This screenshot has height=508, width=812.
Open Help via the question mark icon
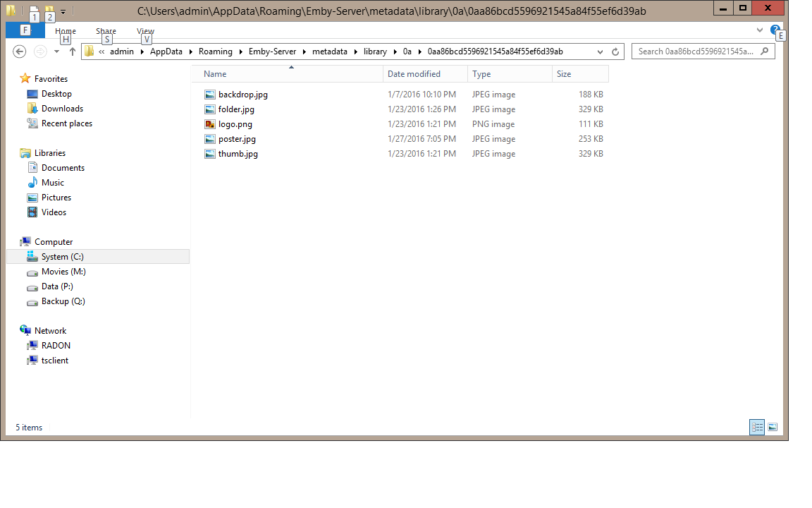coord(775,30)
